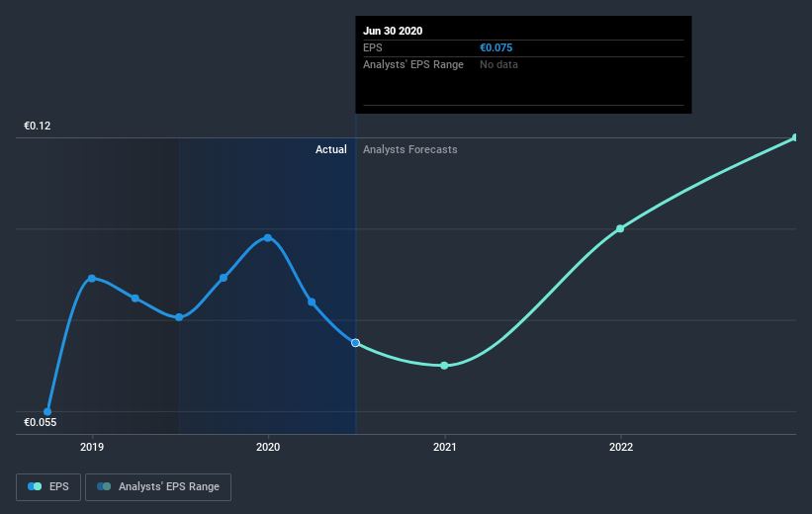Select the Jun 30 2020 EPS data point
The image size is (812, 514).
(x=355, y=343)
